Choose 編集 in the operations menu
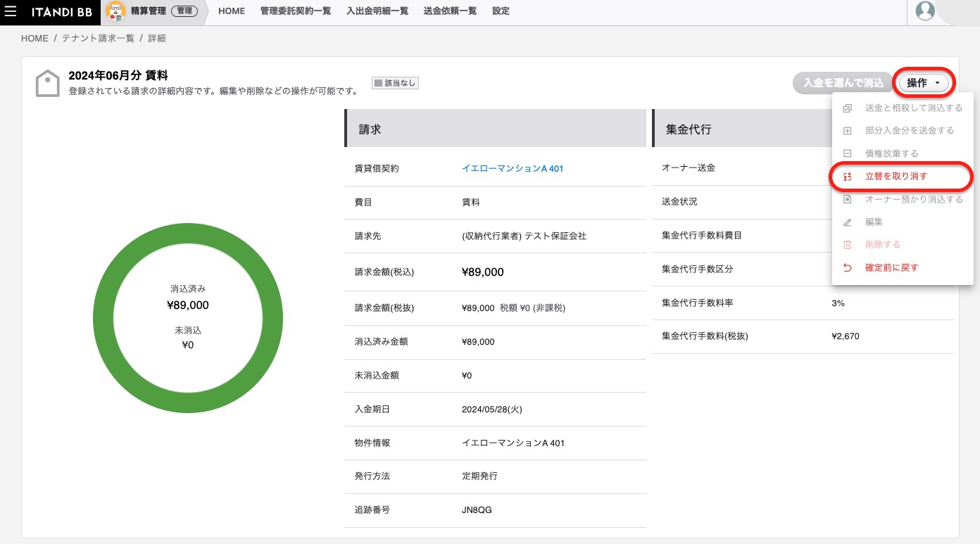Viewport: 980px width, 544px height. click(x=903, y=222)
